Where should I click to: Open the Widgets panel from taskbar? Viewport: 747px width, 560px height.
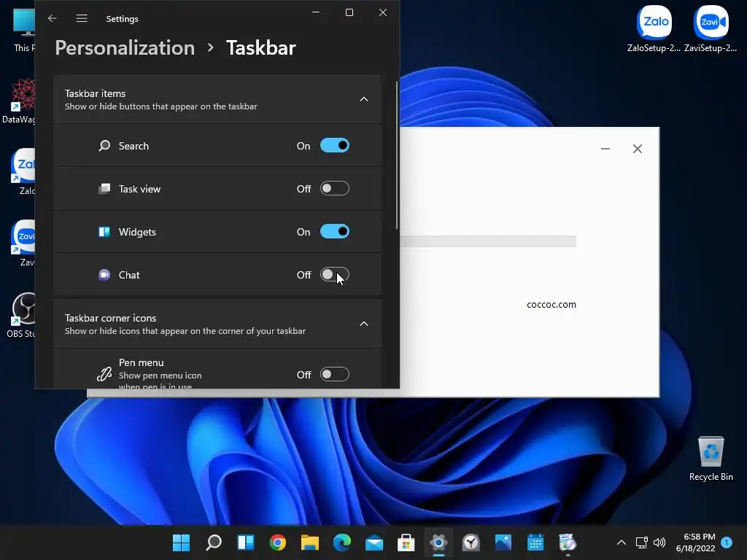pos(246,542)
